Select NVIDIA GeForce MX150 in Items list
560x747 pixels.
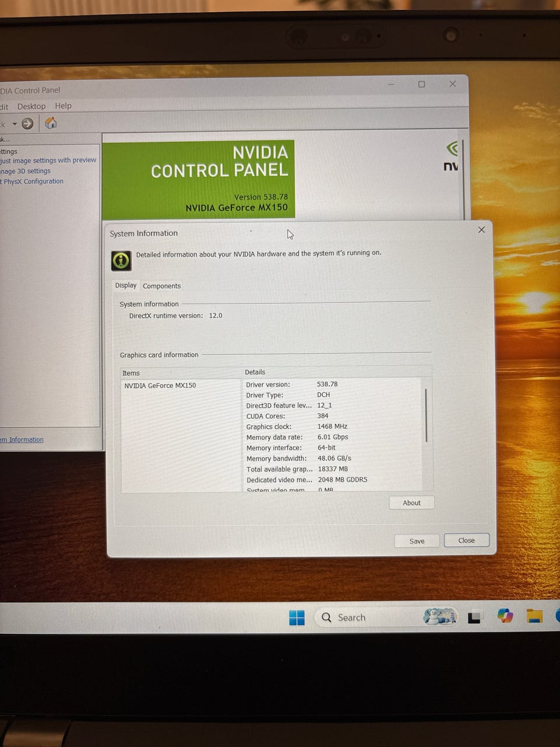(x=160, y=386)
